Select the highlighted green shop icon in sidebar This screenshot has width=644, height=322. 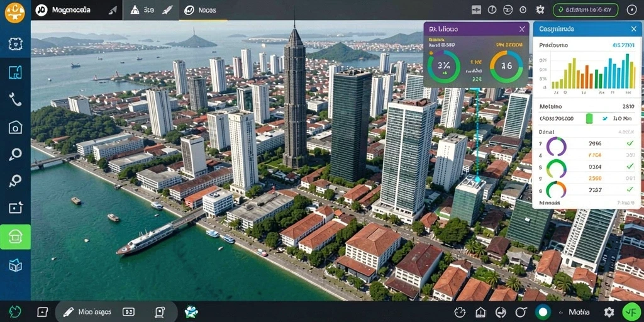[15, 236]
